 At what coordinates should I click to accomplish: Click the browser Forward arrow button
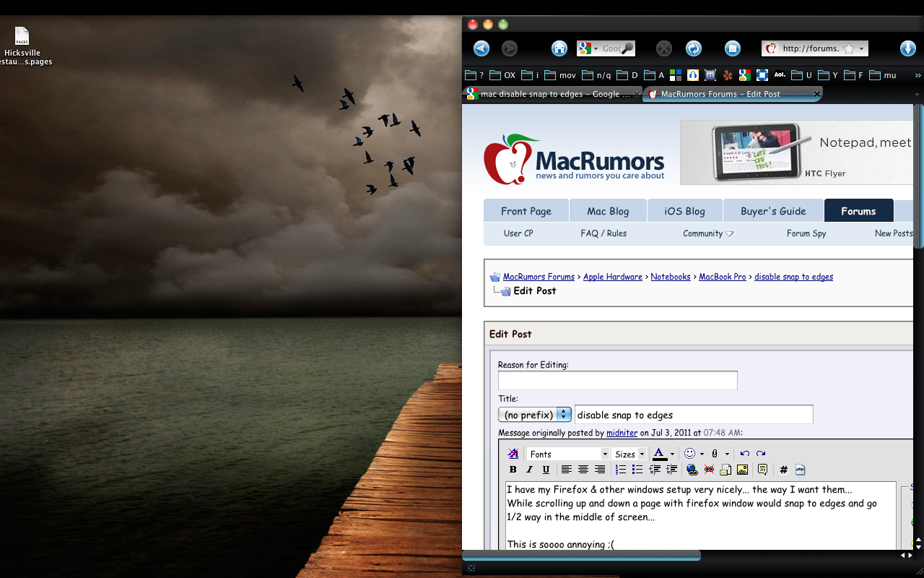[510, 48]
